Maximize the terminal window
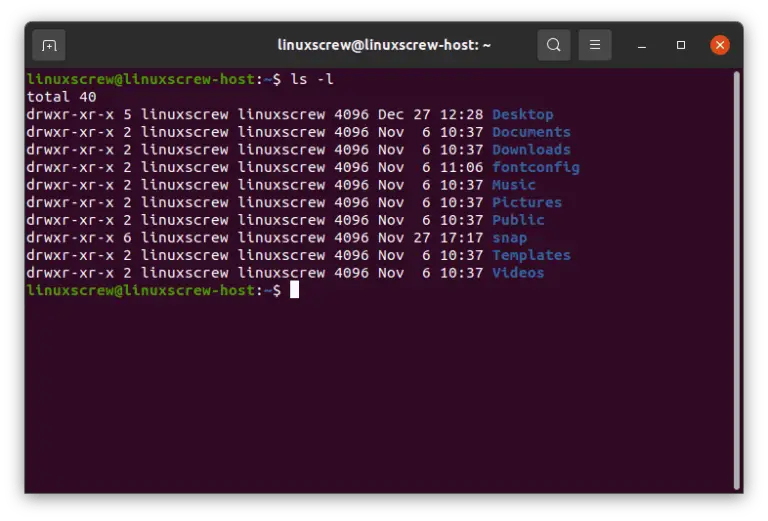 tap(681, 45)
